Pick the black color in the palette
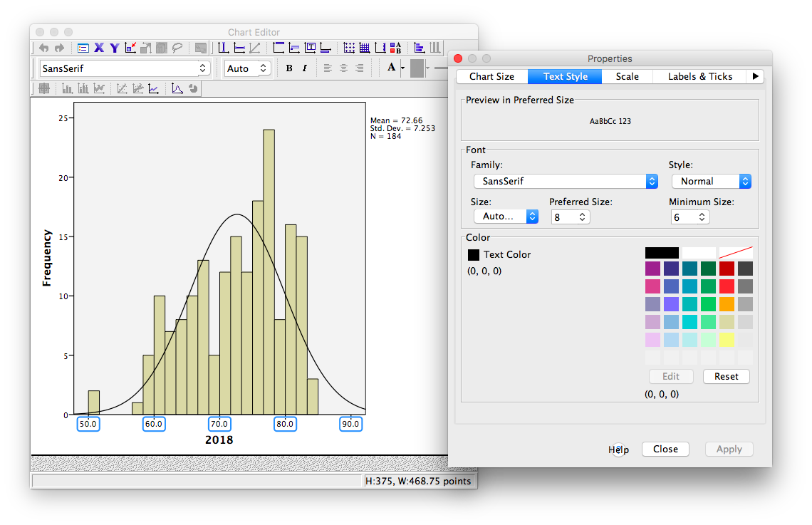812x525 pixels. click(662, 253)
